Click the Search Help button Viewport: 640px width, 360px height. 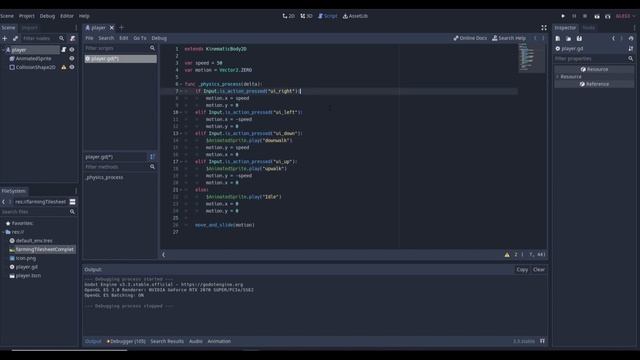tap(509, 38)
